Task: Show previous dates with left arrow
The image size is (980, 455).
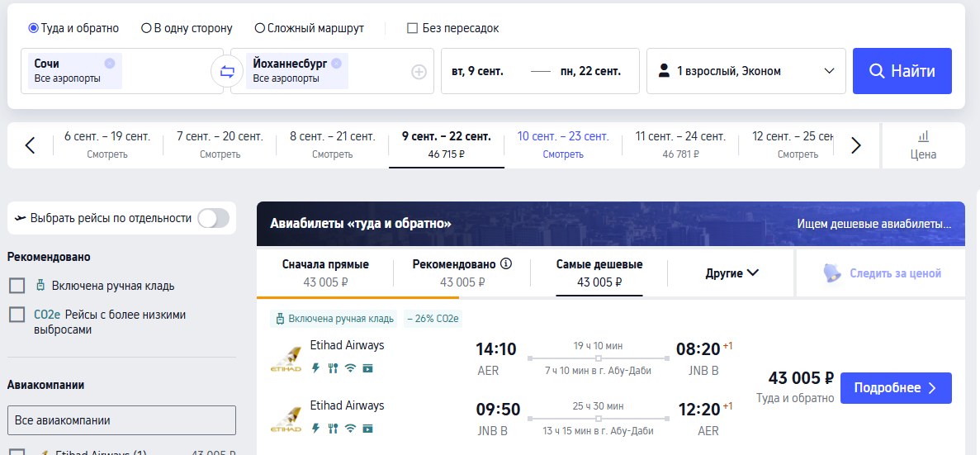Action: click(x=30, y=145)
